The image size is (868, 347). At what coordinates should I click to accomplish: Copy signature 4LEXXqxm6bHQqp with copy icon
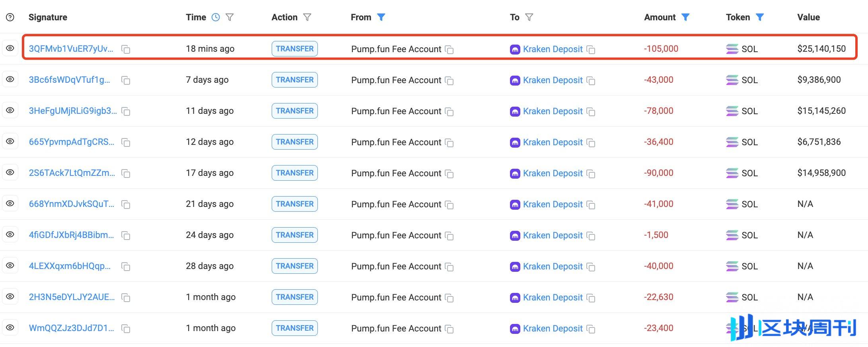126,267
